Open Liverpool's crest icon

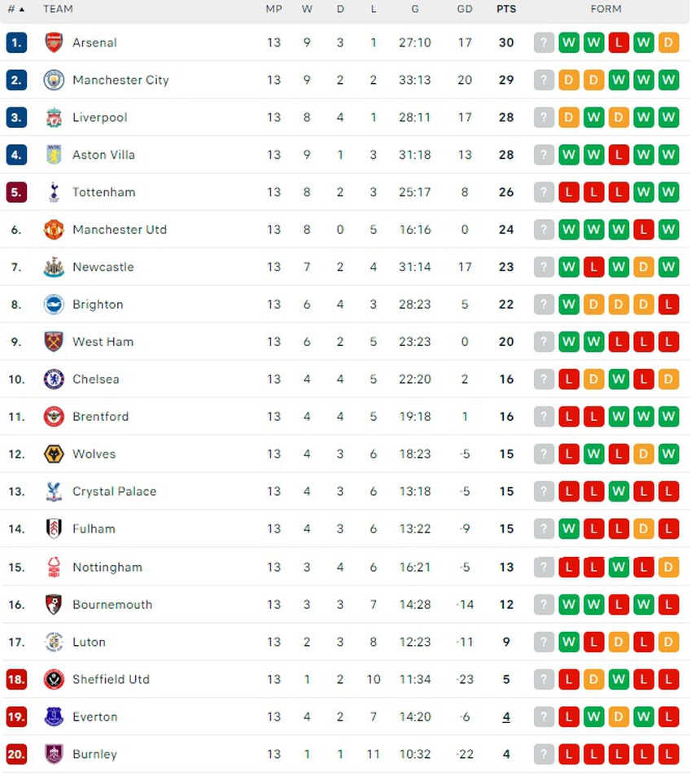click(54, 117)
